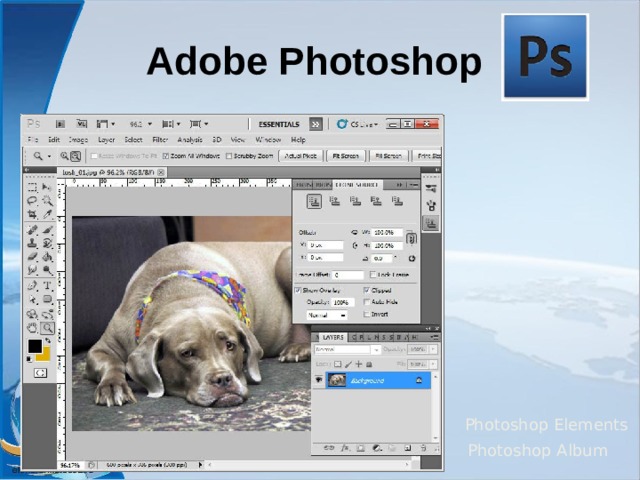Reset default foreground and background colors
The height and width of the screenshot is (480, 640).
29,359
